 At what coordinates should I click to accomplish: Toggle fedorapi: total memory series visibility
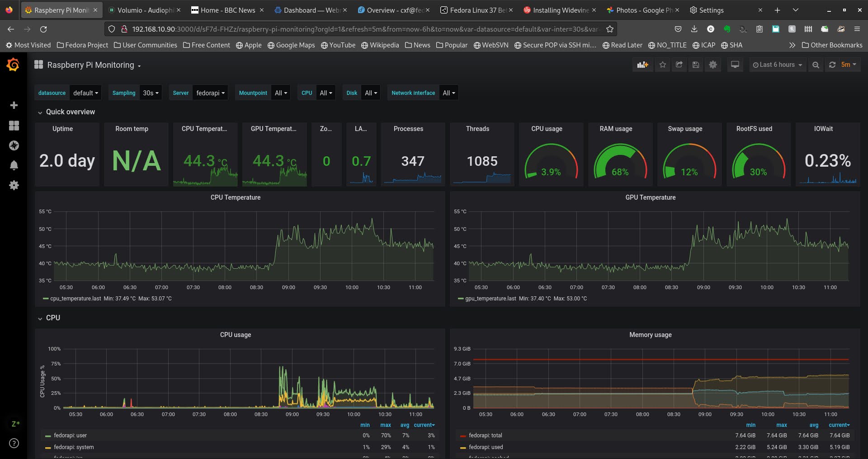(485, 436)
